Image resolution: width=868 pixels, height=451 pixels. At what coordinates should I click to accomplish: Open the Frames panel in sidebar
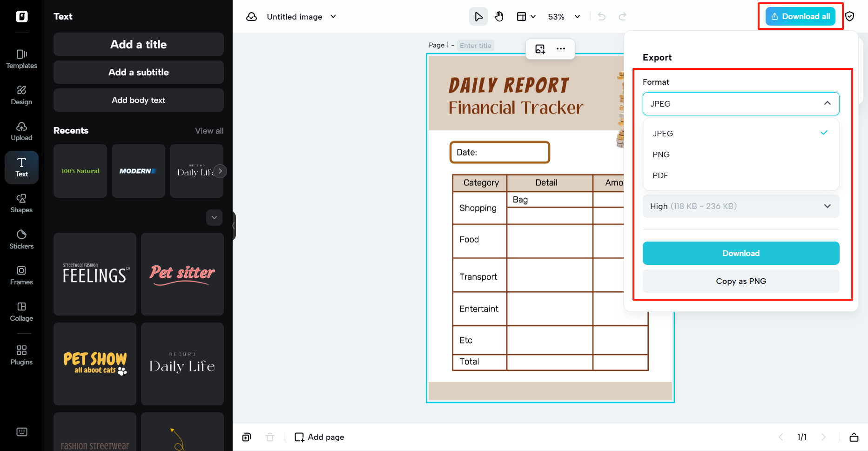[x=21, y=275]
